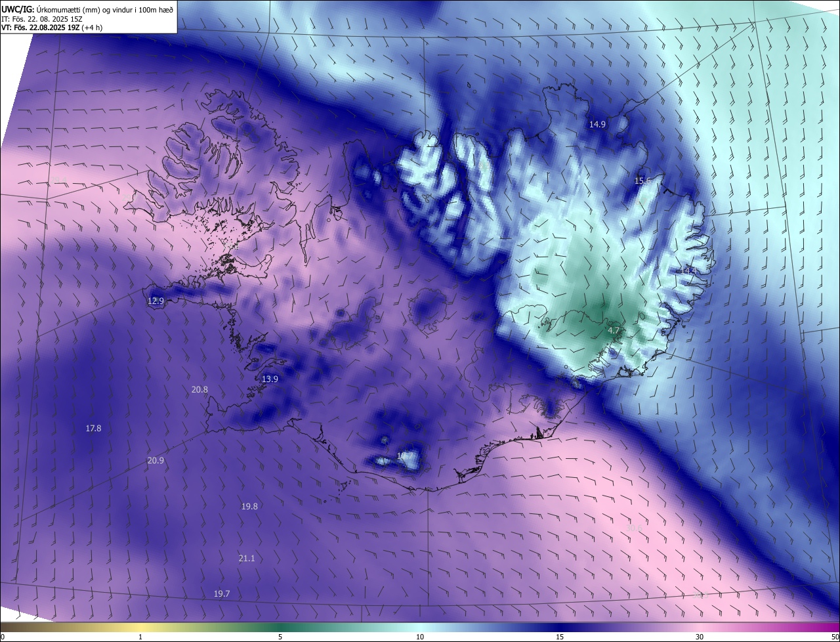Click the 21.1 value on the map
840x642 pixels.
click(x=246, y=558)
